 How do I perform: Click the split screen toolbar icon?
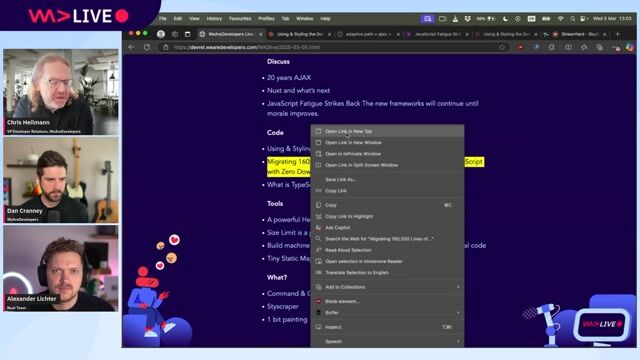pyautogui.click(x=568, y=47)
